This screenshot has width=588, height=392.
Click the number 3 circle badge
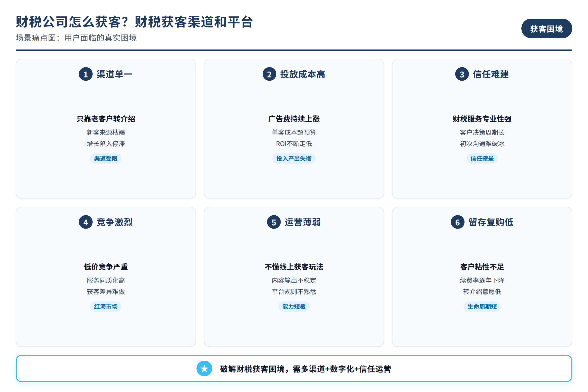tap(462, 74)
